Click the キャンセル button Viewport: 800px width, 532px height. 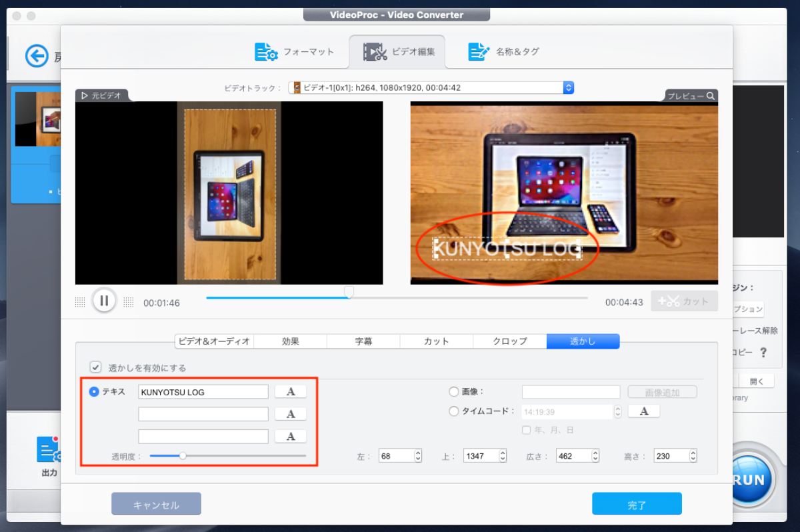156,505
